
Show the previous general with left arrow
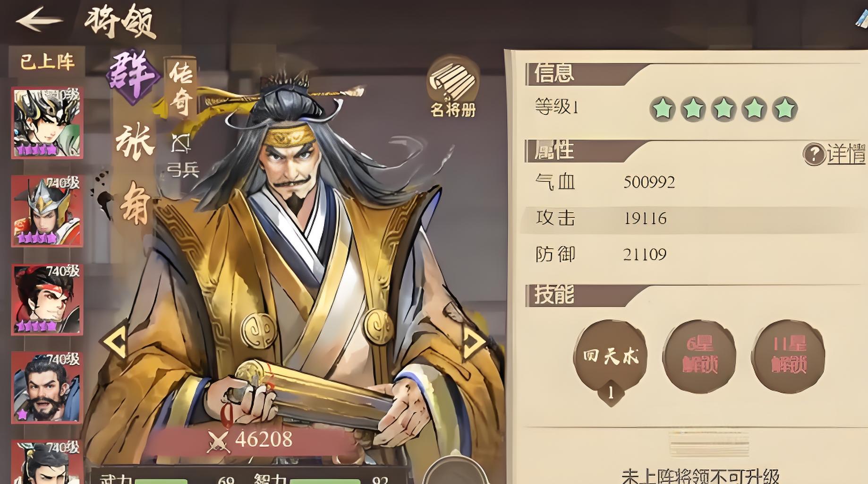(x=116, y=340)
